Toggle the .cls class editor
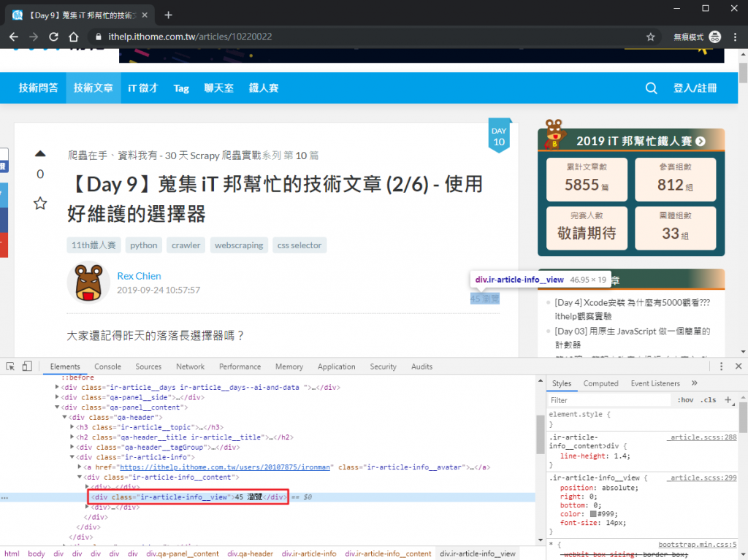The height and width of the screenshot is (560, 748). [x=708, y=399]
